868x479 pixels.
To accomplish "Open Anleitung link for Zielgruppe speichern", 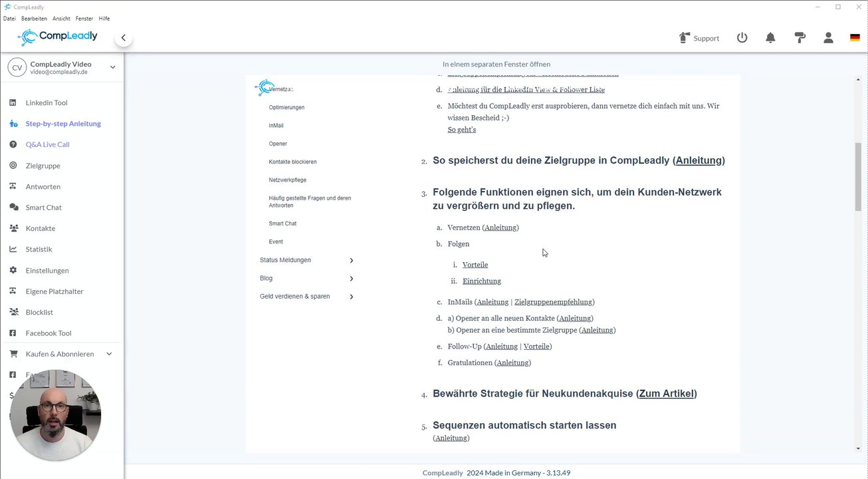I will (x=699, y=160).
